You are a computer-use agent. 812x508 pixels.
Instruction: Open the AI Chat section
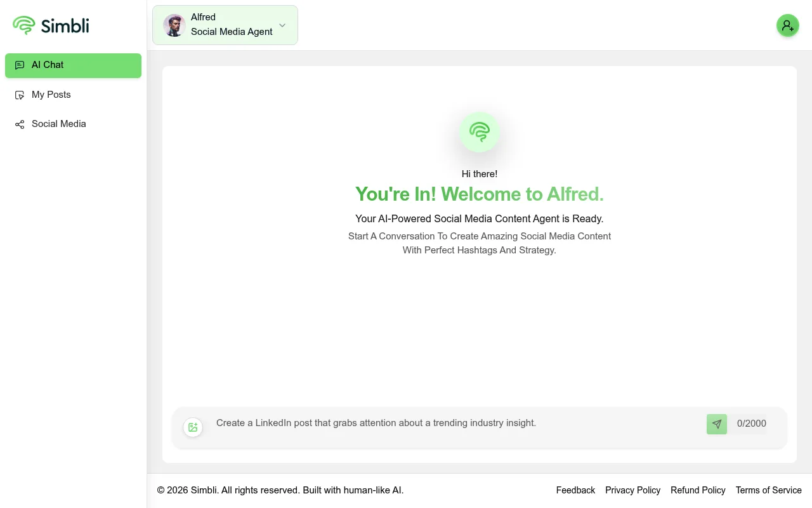[73, 65]
